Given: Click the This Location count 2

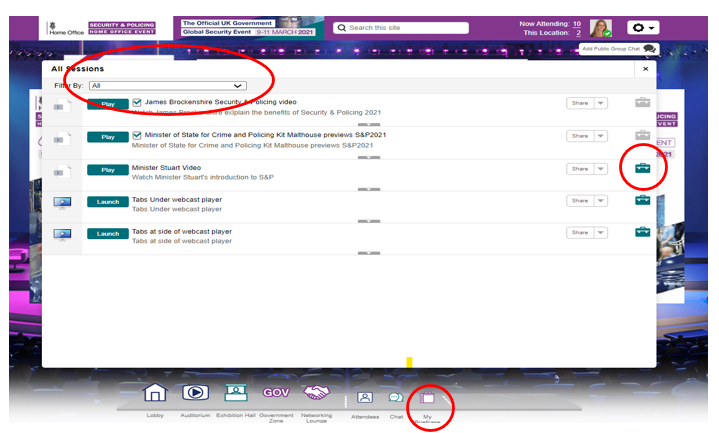Looking at the screenshot, I should 578,33.
